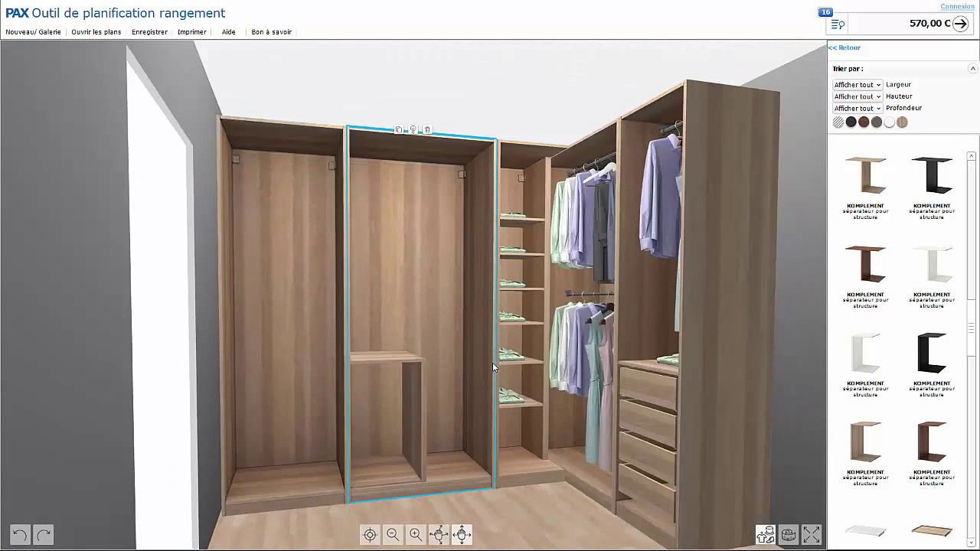Collapse the Trier par filter panel
The image size is (980, 551).
coord(973,69)
